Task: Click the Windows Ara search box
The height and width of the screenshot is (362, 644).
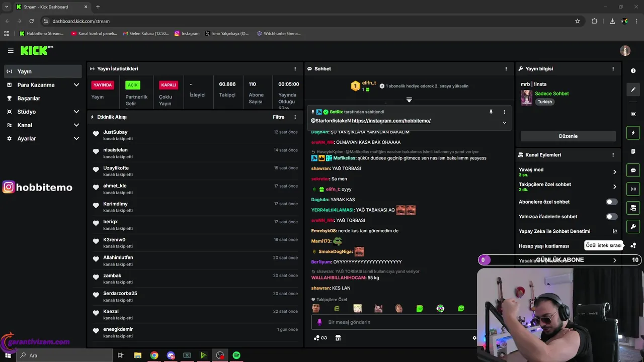Action: tap(64, 355)
